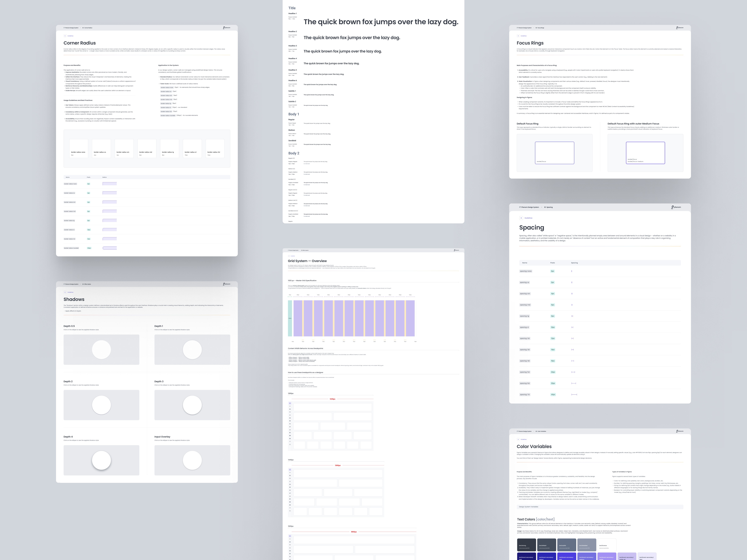Click the Depth 1 shadow ellipse
Image resolution: width=747 pixels, height=560 pixels.
192,350
